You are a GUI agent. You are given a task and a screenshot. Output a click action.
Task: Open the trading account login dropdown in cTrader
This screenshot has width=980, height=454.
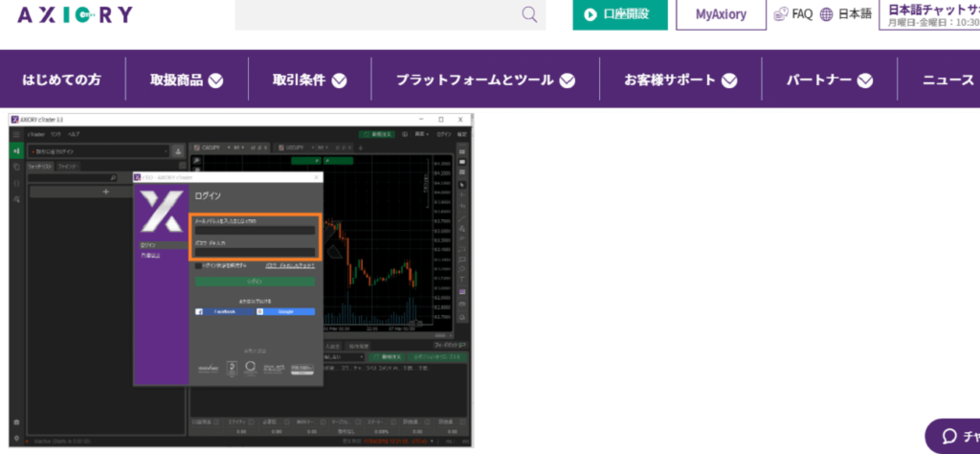[100, 151]
